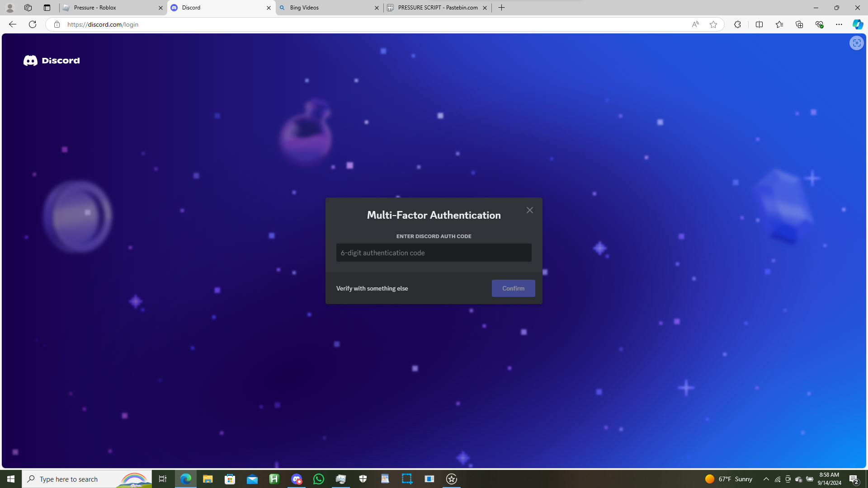Viewport: 868px width, 488px height.
Task: Toggle Split screen view
Action: click(x=759, y=24)
